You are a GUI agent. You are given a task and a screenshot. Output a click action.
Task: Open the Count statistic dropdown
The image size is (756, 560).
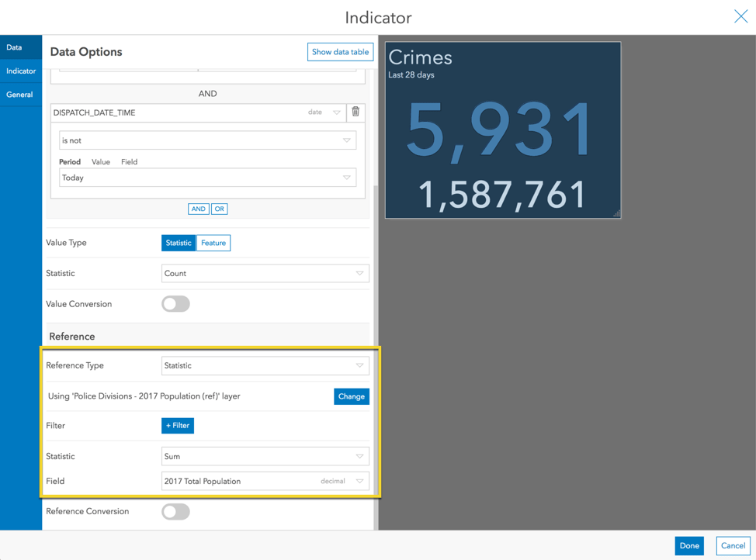[x=265, y=273]
